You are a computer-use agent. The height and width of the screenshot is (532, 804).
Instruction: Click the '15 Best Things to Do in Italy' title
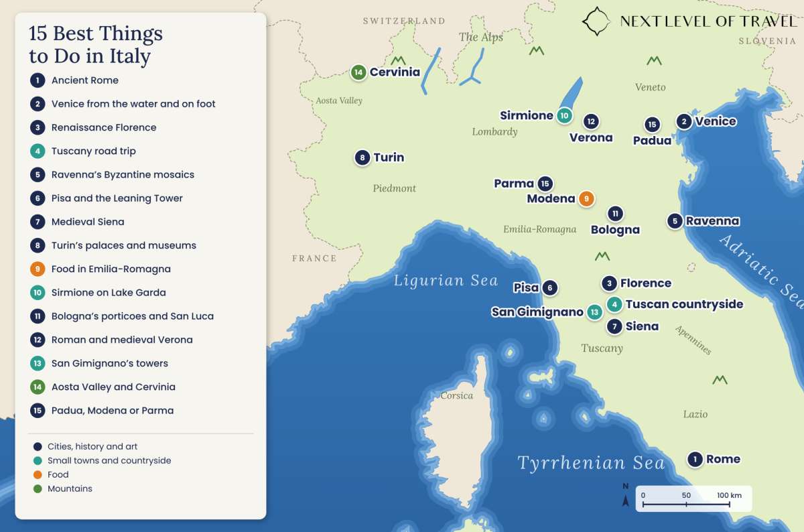[x=96, y=44]
